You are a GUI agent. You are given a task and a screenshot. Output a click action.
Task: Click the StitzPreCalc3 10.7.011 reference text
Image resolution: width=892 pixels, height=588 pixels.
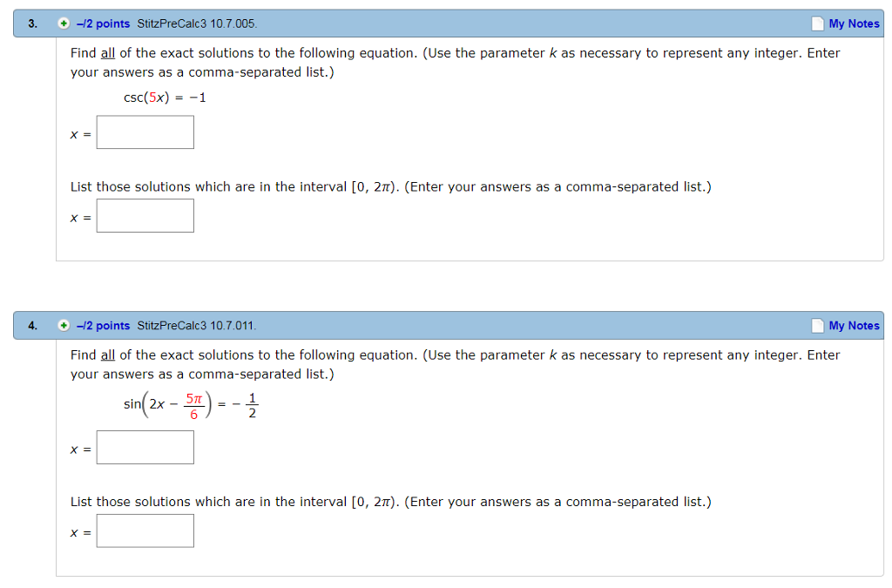197,326
